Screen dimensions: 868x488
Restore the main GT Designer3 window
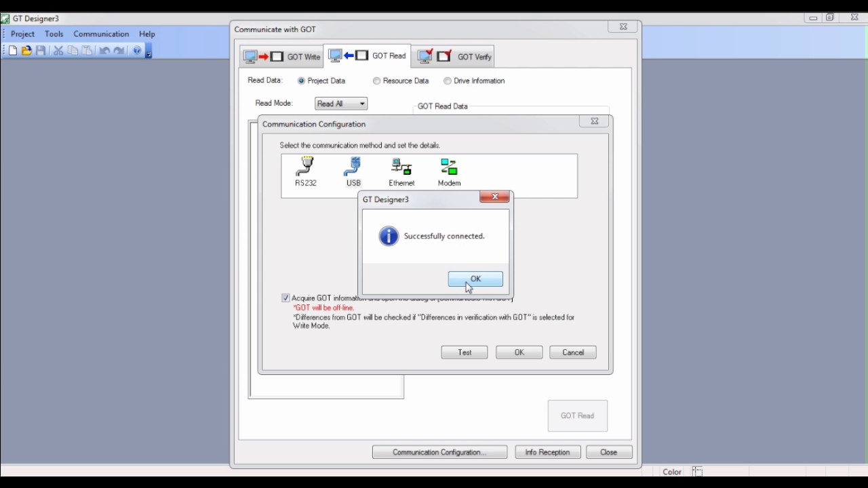click(x=830, y=18)
